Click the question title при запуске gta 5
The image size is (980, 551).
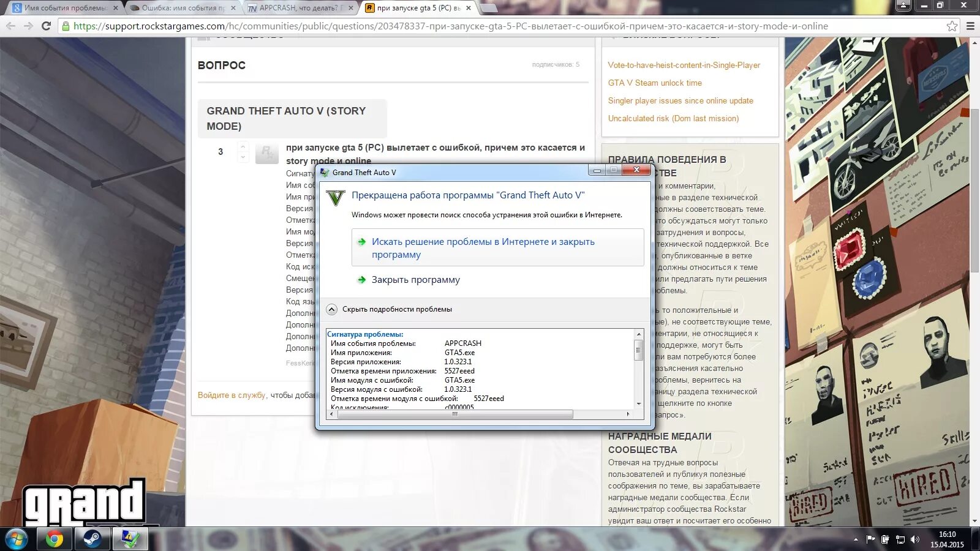pyautogui.click(x=435, y=154)
